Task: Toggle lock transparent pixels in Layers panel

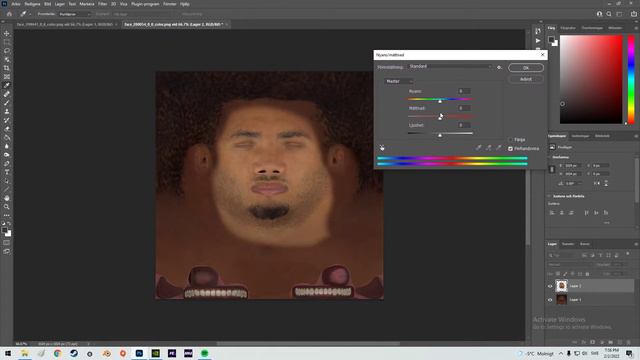Action: click(x=558, y=274)
